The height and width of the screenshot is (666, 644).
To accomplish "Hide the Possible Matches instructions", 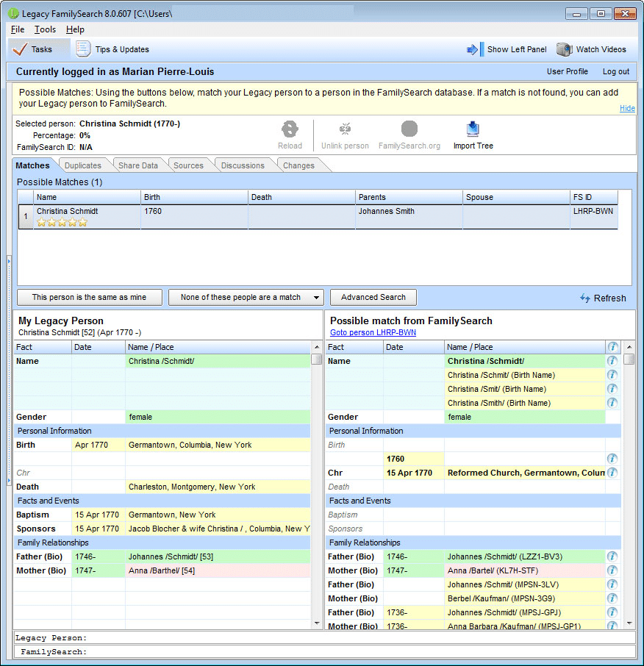I will 627,108.
